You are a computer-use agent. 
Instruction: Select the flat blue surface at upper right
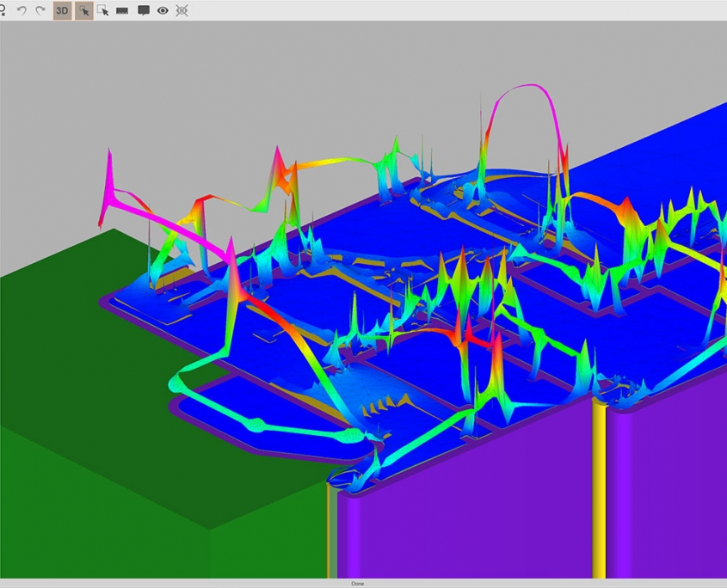[x=654, y=163]
